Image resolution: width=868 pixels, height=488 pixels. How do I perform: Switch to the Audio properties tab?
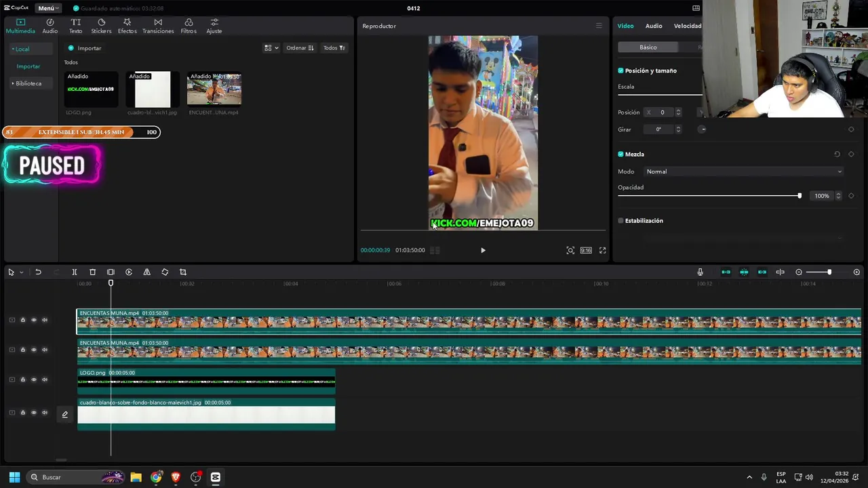(x=654, y=26)
